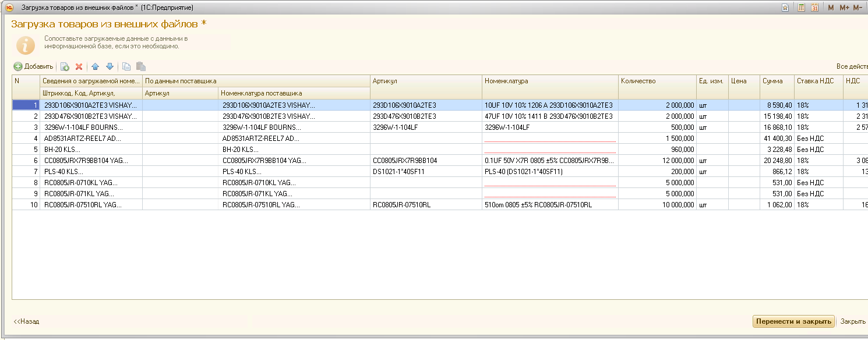
Task: Move the row down with the blue down arrow
Action: click(110, 67)
